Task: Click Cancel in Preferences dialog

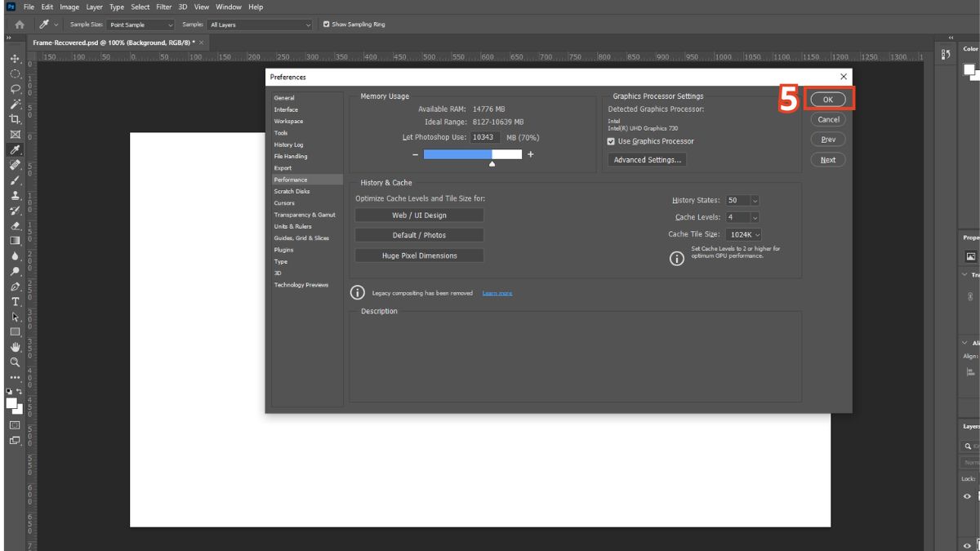Action: pyautogui.click(x=828, y=119)
